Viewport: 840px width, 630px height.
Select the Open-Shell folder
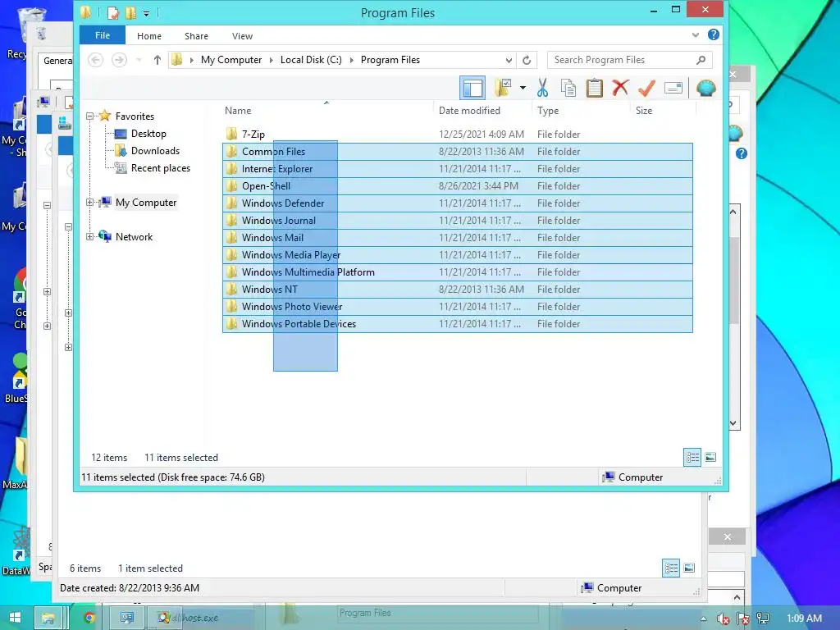click(x=458, y=186)
